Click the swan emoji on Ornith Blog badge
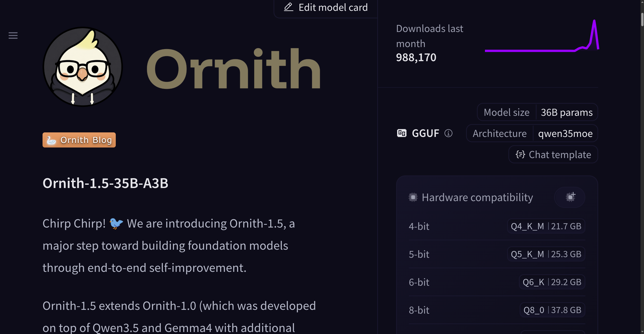Image resolution: width=644 pixels, height=334 pixels. pos(51,140)
